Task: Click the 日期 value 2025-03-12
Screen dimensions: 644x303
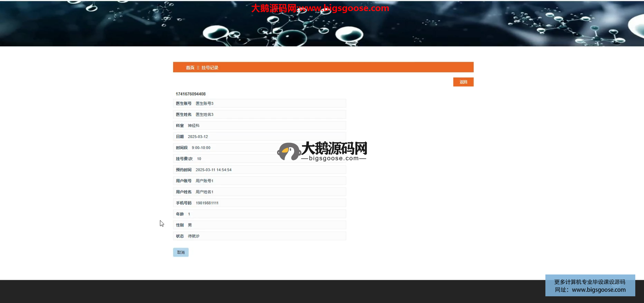Action: 198,137
